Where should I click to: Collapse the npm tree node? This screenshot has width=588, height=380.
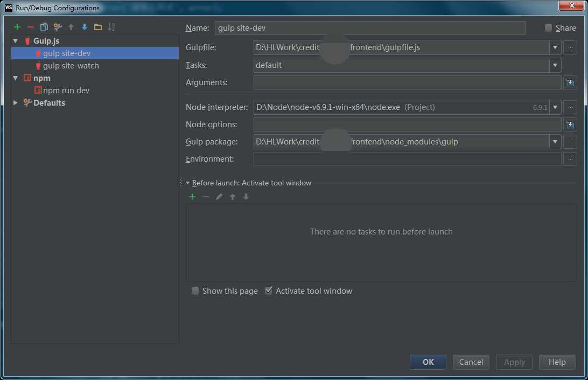(x=16, y=78)
